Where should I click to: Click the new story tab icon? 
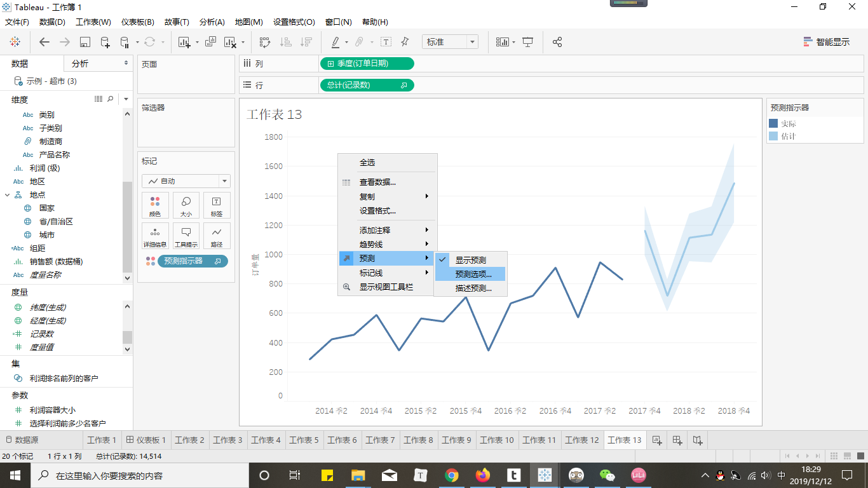pyautogui.click(x=698, y=440)
